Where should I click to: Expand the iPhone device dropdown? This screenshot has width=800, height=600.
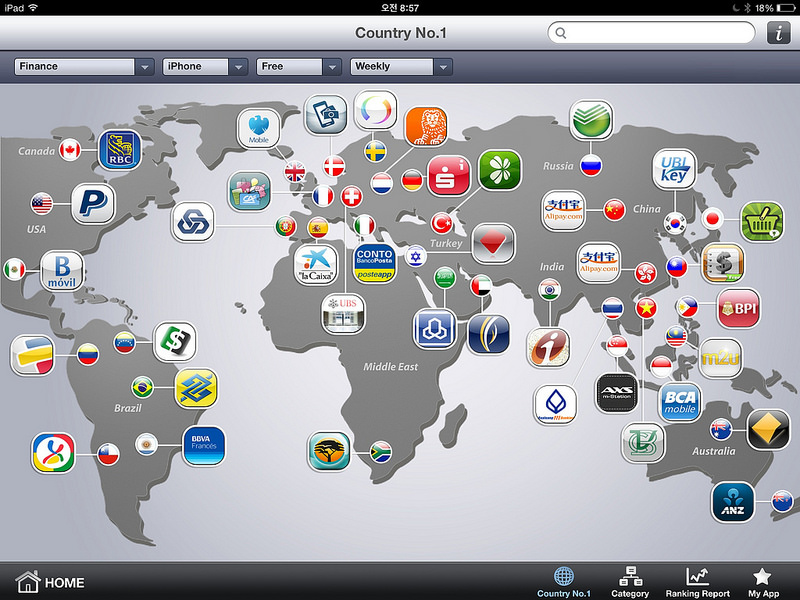205,66
